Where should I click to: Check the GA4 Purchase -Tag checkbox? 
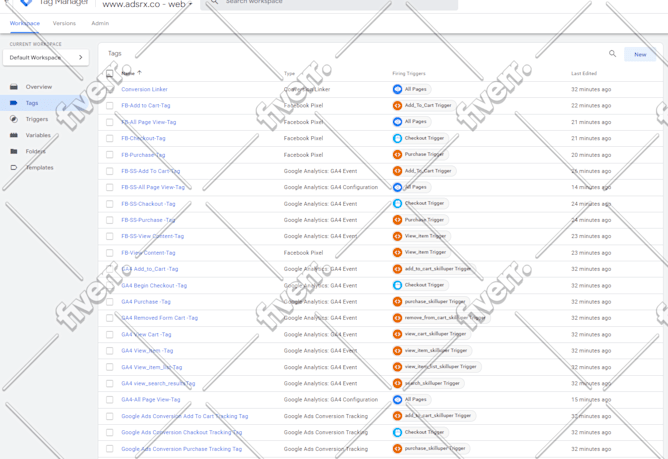[x=109, y=301]
